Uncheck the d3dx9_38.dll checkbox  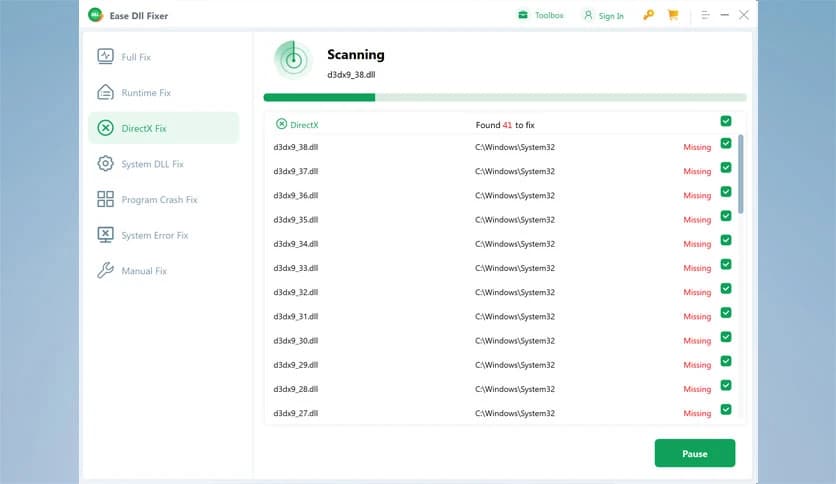726,143
